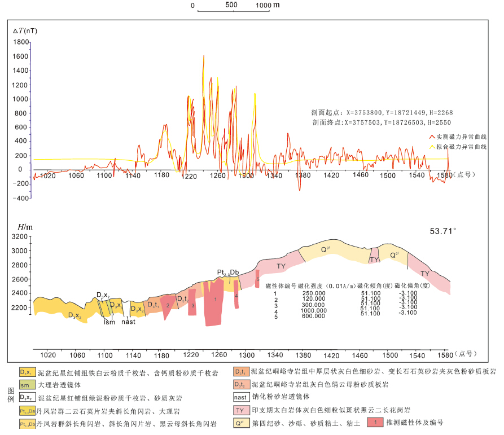Screen dimensions: 504x435
Task: Click the red line of 实测磁力异常曲线 legend
Action: coord(432,137)
